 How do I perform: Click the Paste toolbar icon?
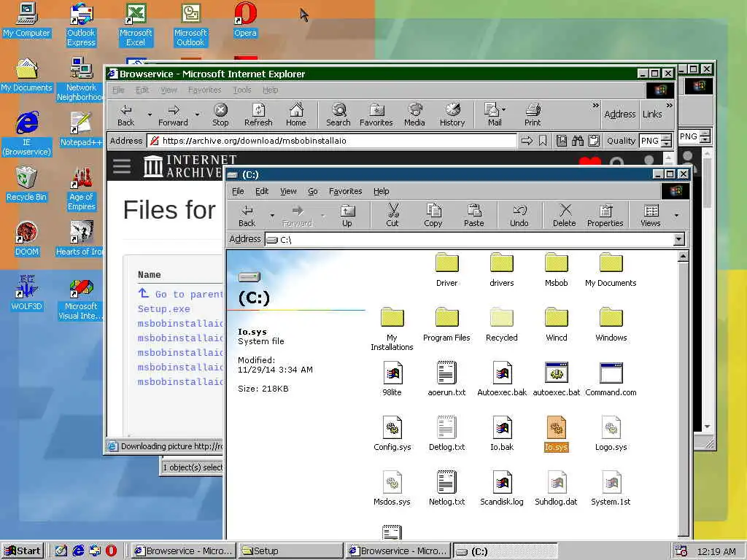tap(473, 215)
